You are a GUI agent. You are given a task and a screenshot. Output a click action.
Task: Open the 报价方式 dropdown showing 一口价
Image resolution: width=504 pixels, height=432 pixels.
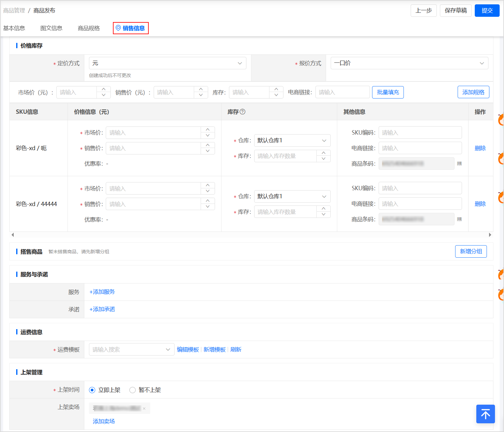click(x=409, y=63)
